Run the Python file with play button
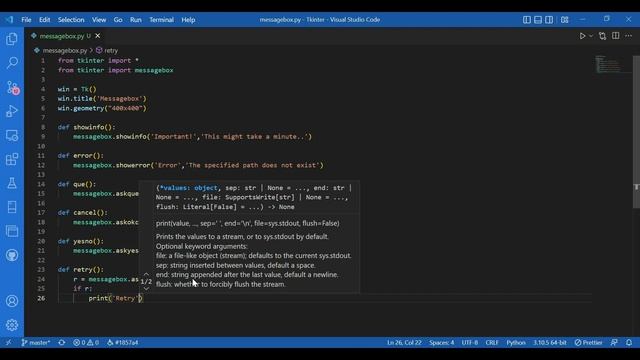The width and height of the screenshot is (640, 360). point(582,36)
